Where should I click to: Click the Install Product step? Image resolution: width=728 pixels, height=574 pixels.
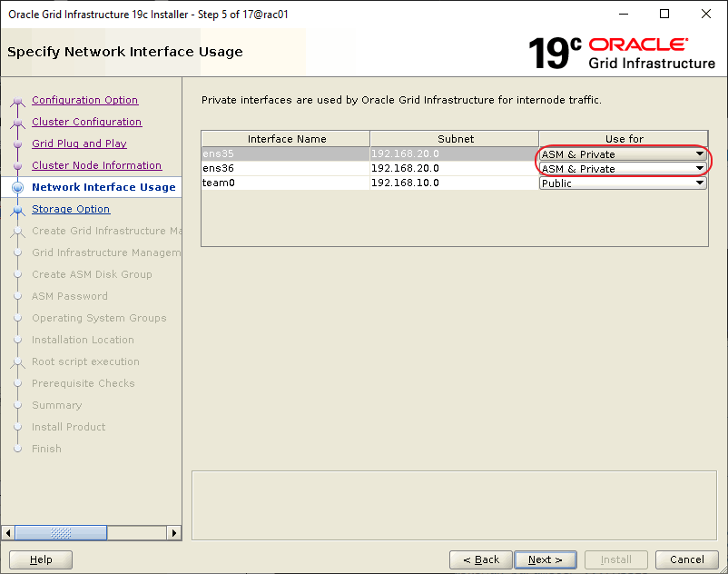pyautogui.click(x=68, y=427)
